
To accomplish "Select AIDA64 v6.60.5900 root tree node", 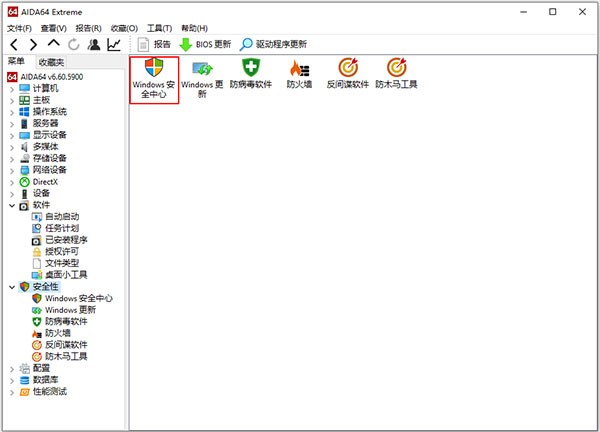I will (x=45, y=77).
